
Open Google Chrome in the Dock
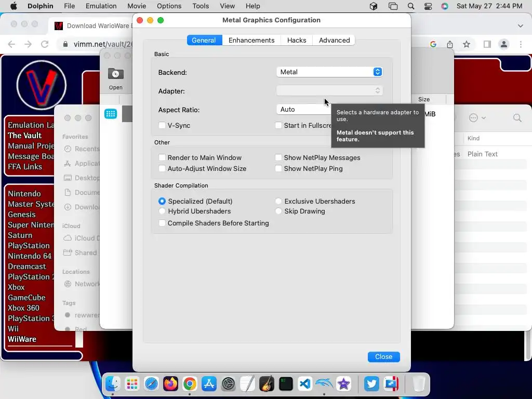[190, 384]
